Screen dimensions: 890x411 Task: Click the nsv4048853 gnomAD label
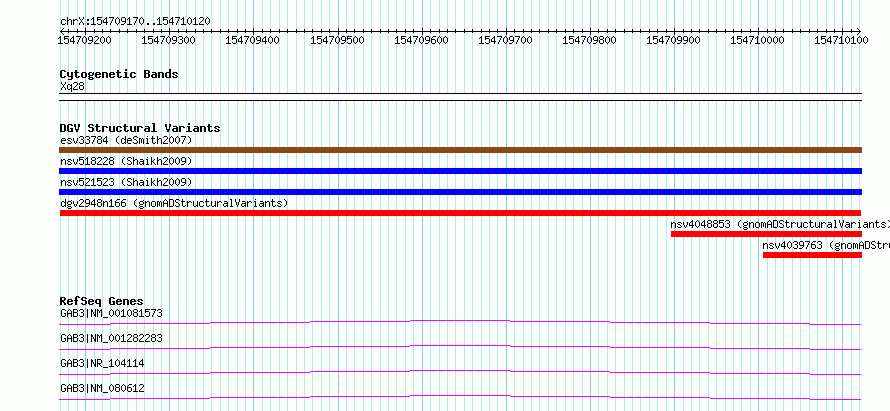[x=780, y=224]
